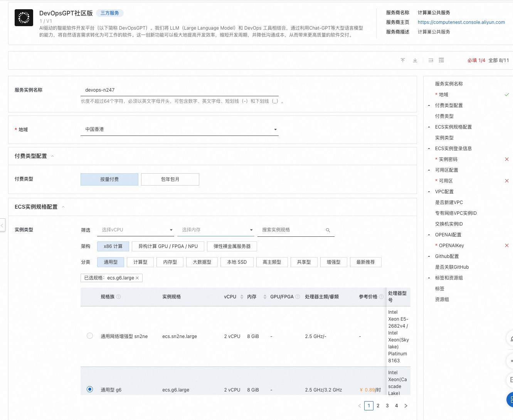This screenshot has height=420, width=513.
Task: Click the red X beside 可用区
Action: 507,181
